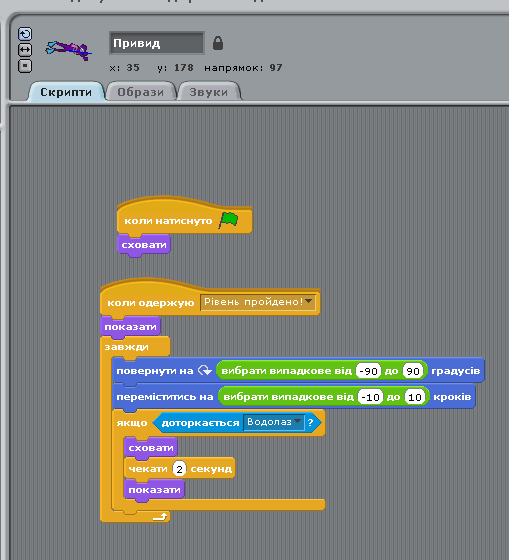The width and height of the screenshot is (509, 560).
Task: Switch to the Скрипти tab
Action: (x=66, y=92)
